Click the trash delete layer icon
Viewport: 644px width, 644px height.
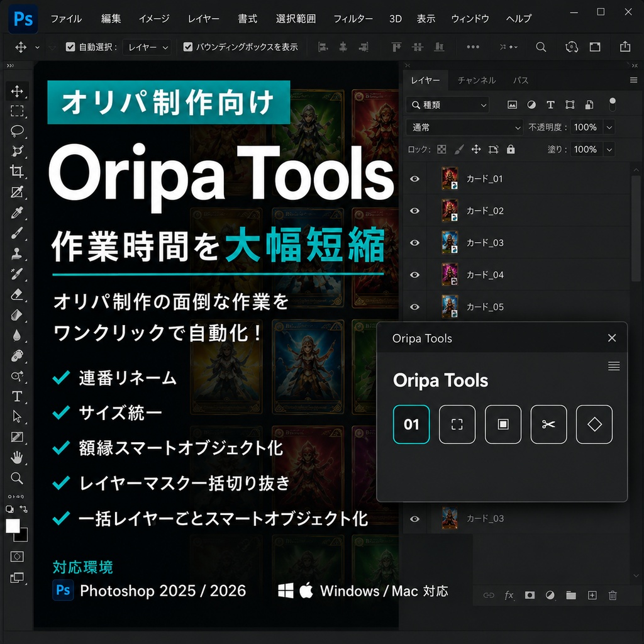tap(613, 595)
